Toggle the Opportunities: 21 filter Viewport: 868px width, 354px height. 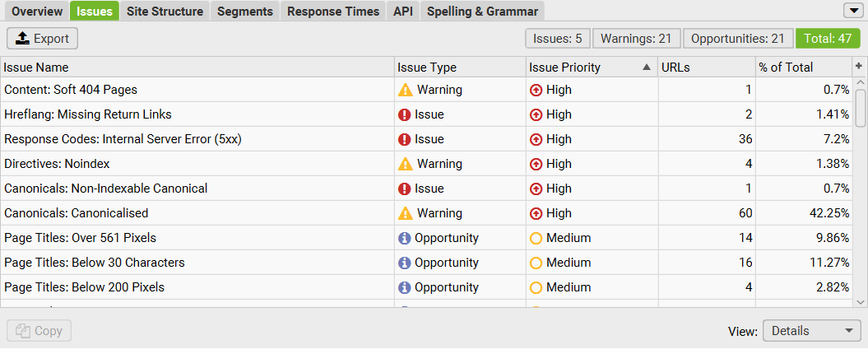[x=738, y=39]
